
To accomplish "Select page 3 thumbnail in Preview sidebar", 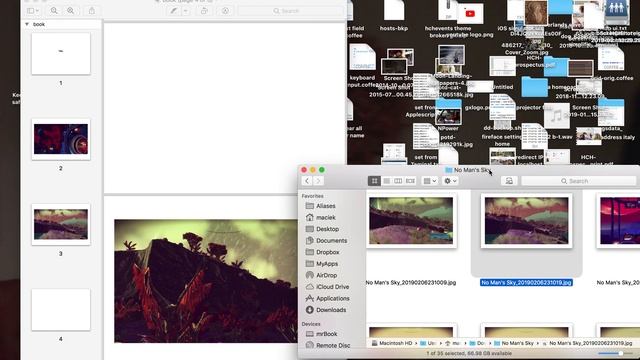I will [x=61, y=224].
